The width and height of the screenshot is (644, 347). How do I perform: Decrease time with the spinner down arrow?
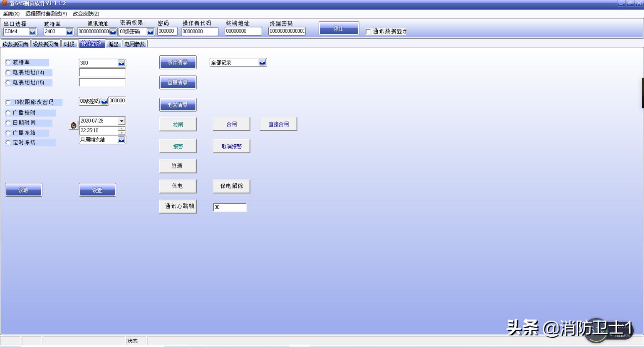tap(122, 133)
